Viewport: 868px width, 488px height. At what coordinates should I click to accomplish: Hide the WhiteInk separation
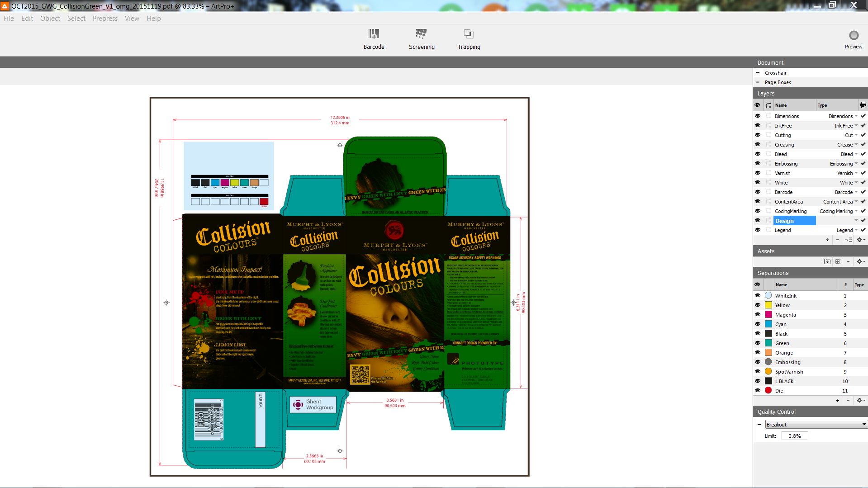758,295
